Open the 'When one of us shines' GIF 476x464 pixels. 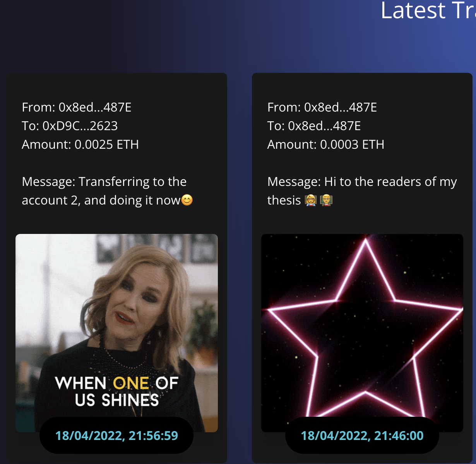(116, 333)
